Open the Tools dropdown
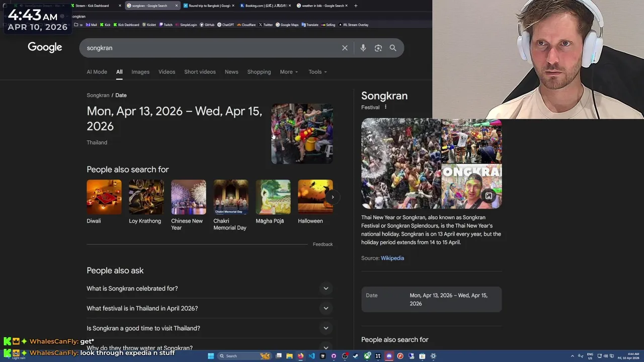This screenshot has width=644, height=362. click(317, 72)
